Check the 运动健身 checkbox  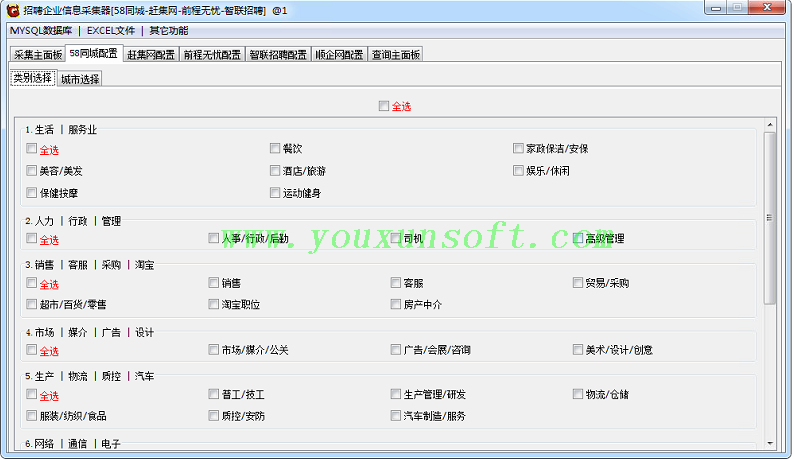275,193
